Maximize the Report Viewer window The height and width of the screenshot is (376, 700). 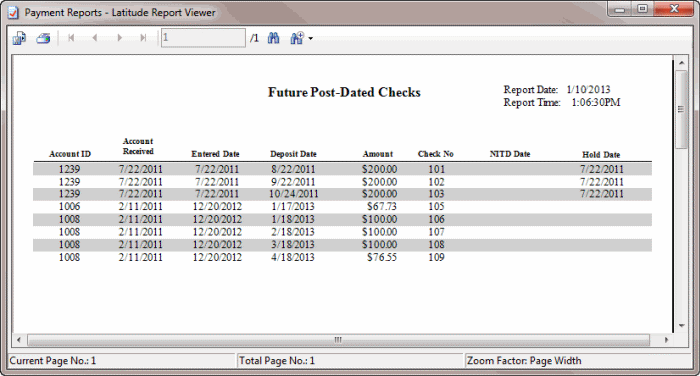click(642, 9)
